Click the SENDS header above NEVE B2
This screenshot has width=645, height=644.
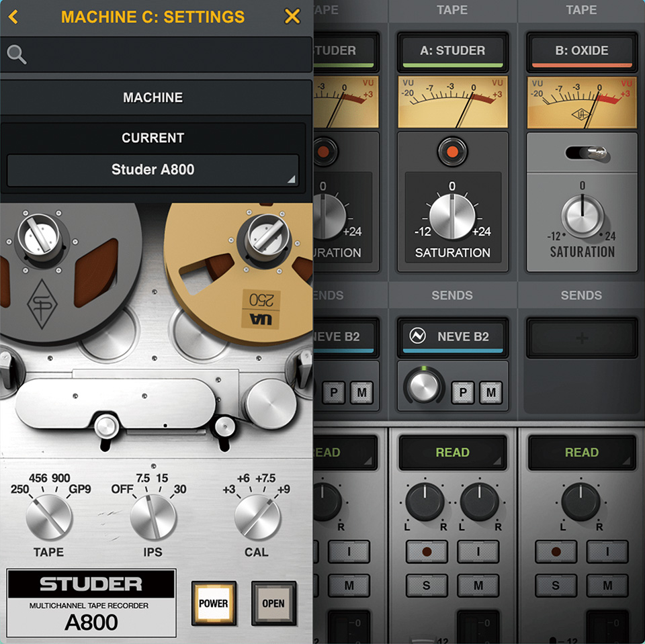[x=452, y=295]
